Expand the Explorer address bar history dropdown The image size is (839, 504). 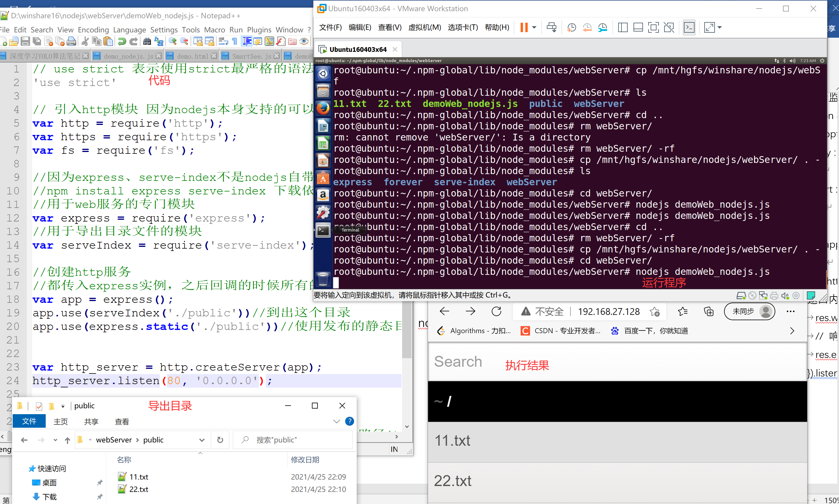202,440
